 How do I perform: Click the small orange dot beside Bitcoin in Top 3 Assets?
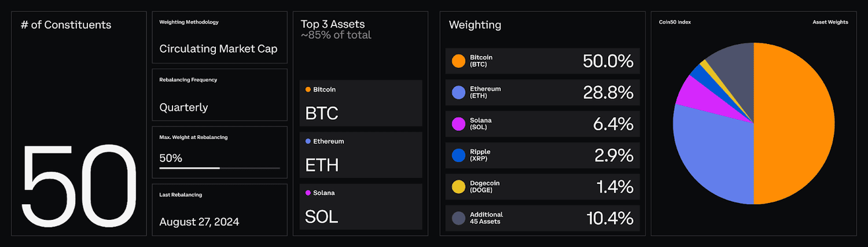coord(308,90)
